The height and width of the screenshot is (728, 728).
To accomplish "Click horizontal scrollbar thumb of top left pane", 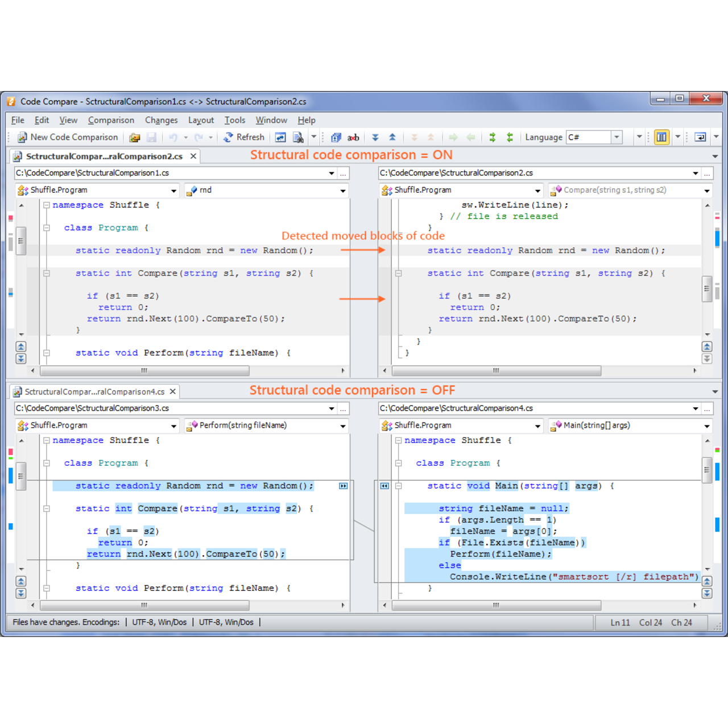I will point(144,370).
